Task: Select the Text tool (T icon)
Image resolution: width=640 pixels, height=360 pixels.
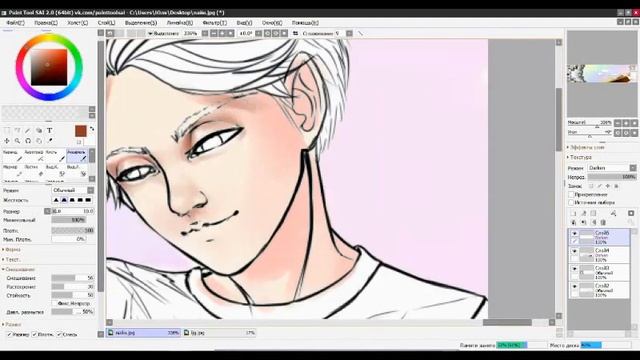Action: pyautogui.click(x=49, y=131)
